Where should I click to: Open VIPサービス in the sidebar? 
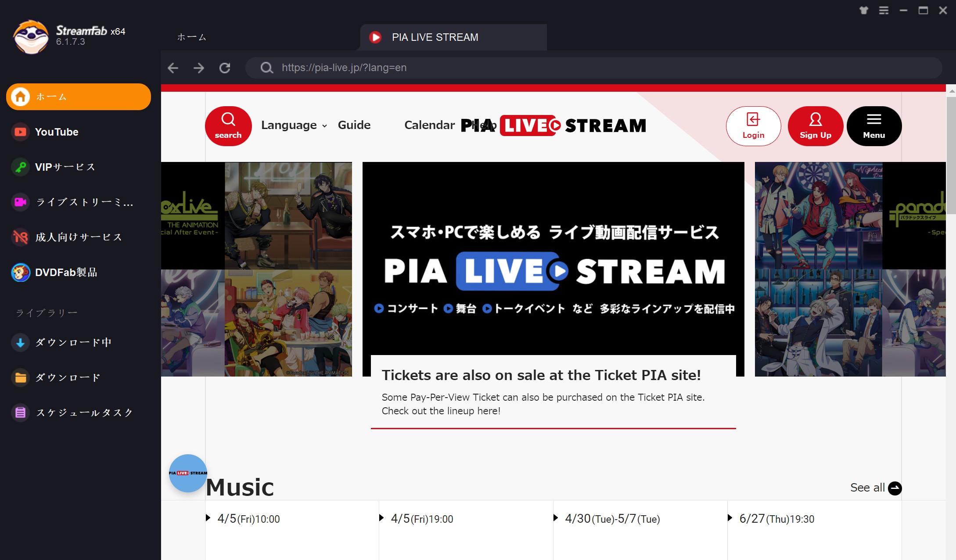[x=79, y=167]
